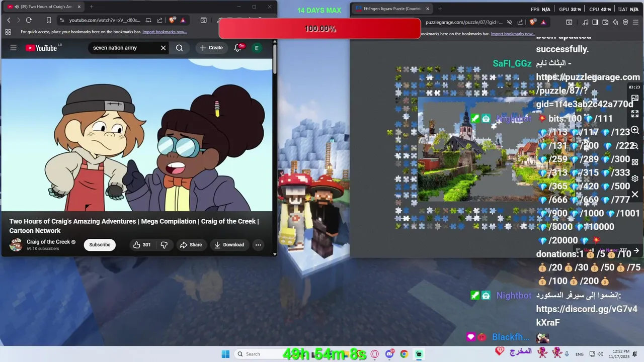644x362 pixels.
Task: Open YouTube notifications bell
Action: click(x=238, y=48)
